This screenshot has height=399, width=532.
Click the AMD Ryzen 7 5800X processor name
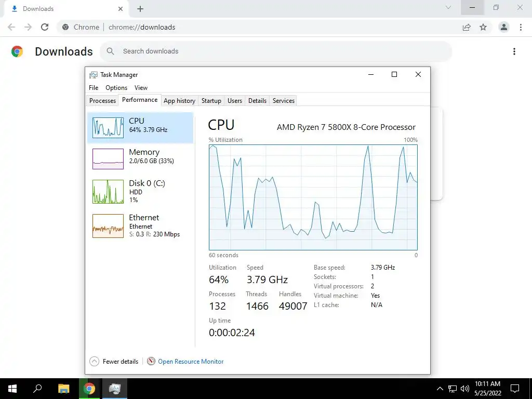tap(346, 127)
